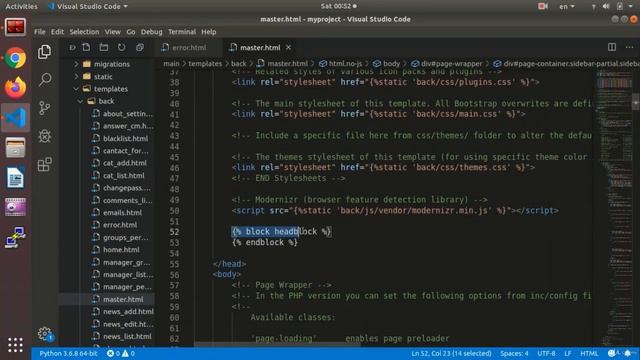This screenshot has width=640, height=360.
Task: Click the errors count in status bar
Action: point(113,353)
